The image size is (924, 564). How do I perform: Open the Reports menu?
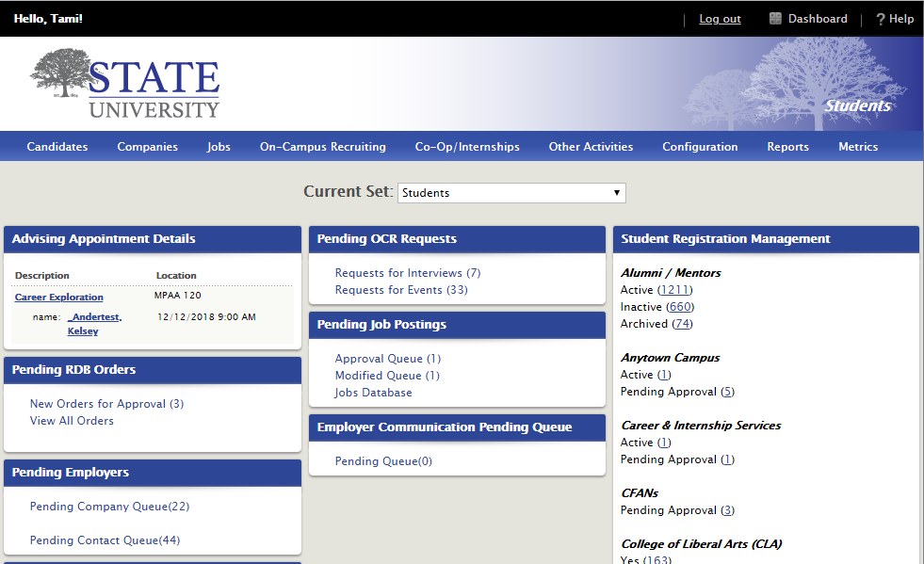pos(787,147)
